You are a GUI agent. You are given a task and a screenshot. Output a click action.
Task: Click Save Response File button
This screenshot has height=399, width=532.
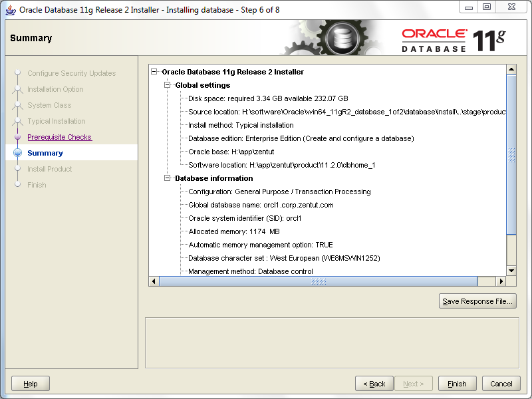(477, 301)
